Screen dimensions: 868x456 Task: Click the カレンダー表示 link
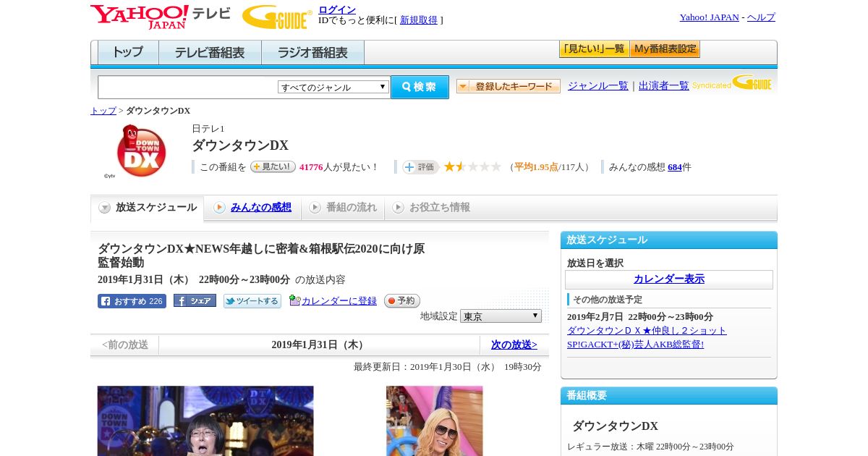pos(669,279)
